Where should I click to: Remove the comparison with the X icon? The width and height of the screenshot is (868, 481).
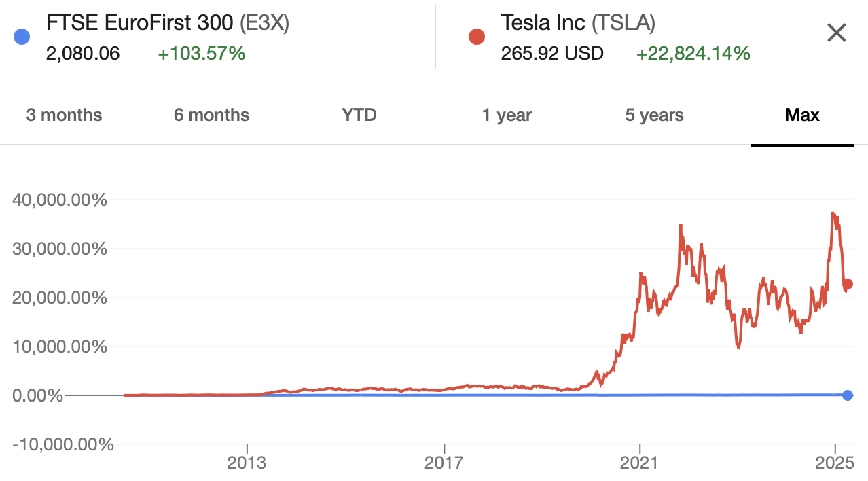coord(836,33)
